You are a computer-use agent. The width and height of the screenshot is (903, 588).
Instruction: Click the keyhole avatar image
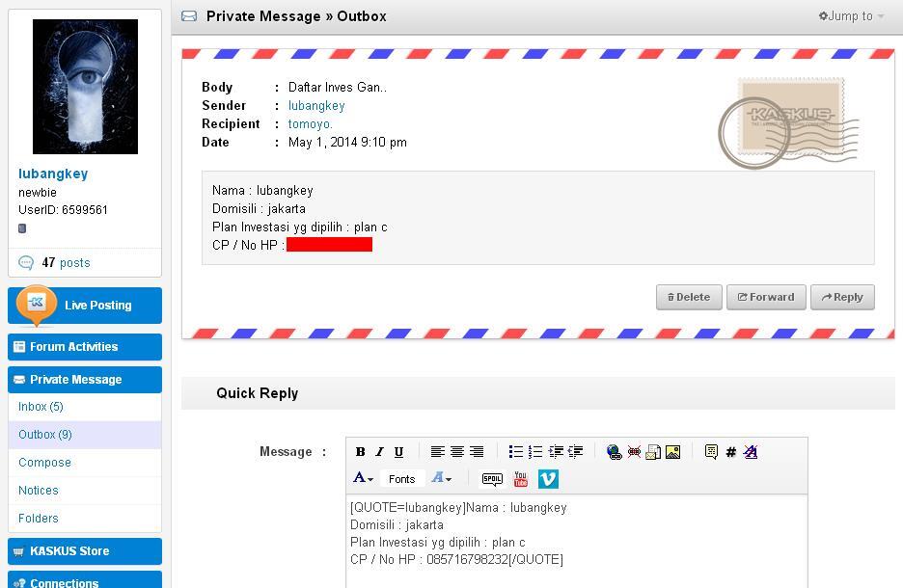[85, 87]
